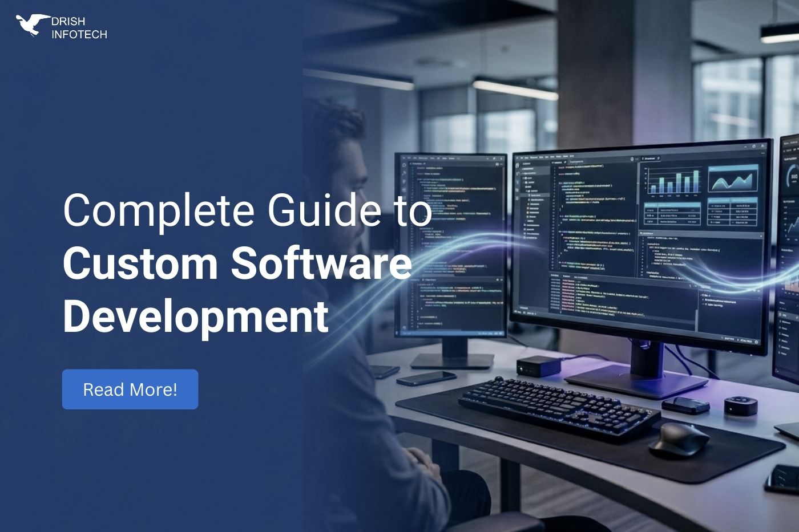799x532 pixels.
Task: Click the round puck device near mouse
Action: pyautogui.click(x=741, y=405)
